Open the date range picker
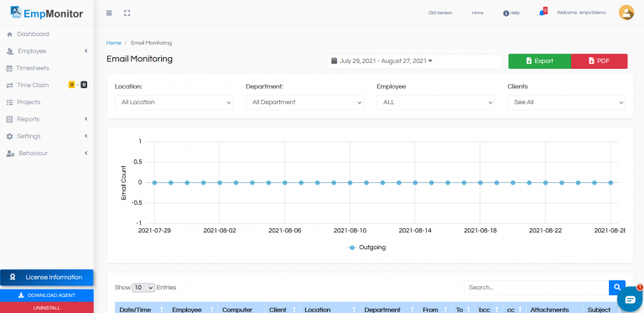 tap(414, 61)
